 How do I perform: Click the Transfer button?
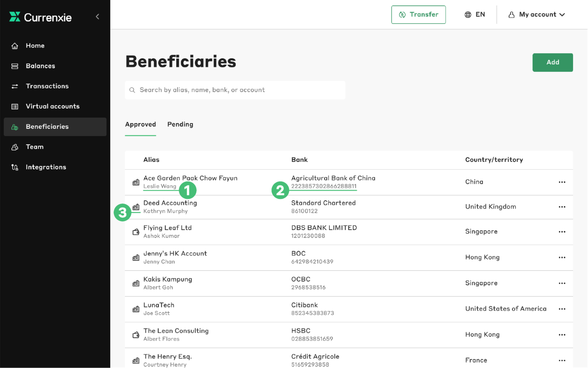pos(418,14)
